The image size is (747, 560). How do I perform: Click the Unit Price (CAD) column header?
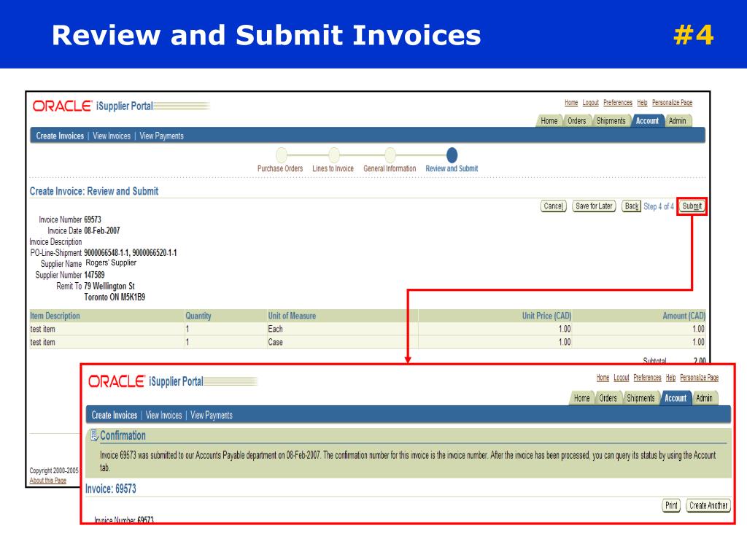coord(546,316)
